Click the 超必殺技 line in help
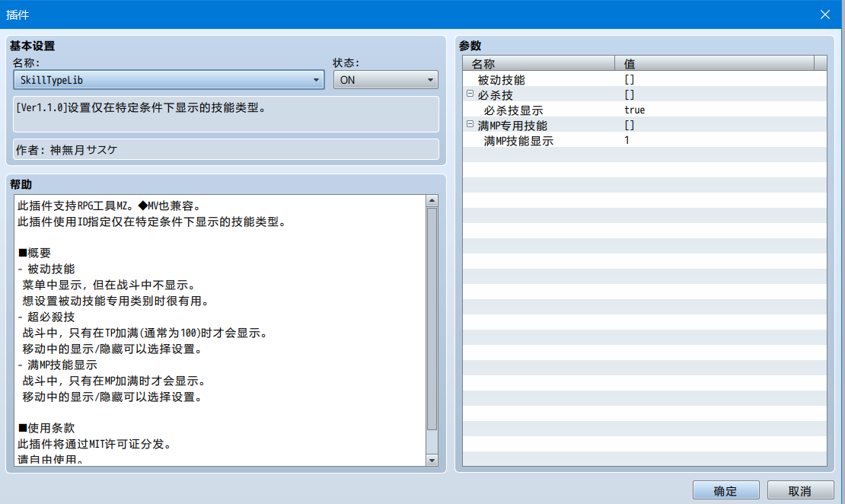Viewport: 845px width, 504px height. click(x=46, y=317)
